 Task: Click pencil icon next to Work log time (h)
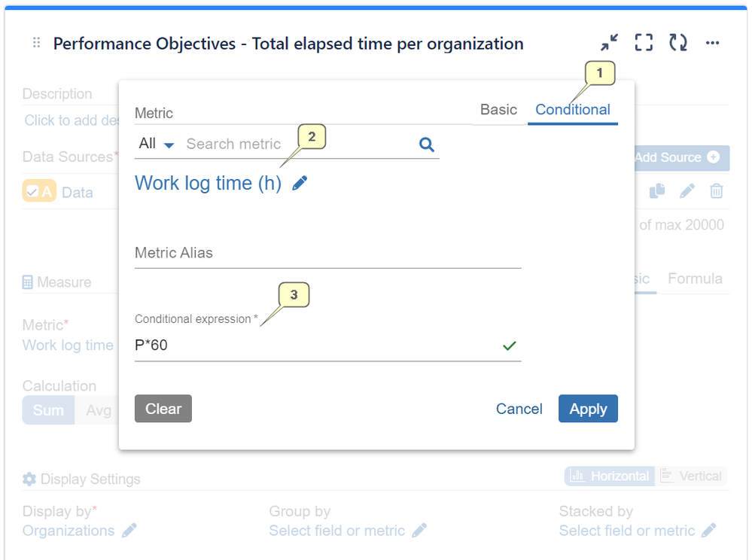click(x=300, y=183)
